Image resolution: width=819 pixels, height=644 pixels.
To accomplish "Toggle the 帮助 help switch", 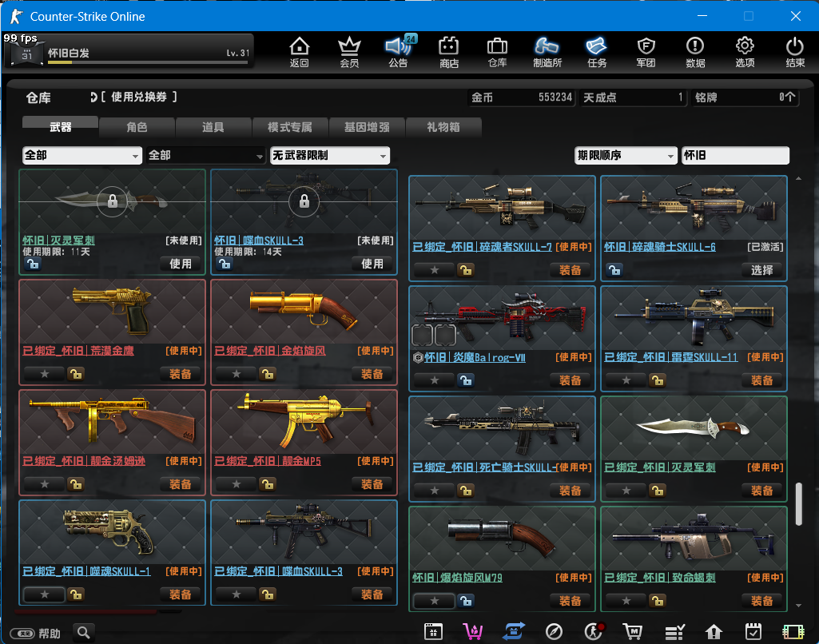I will tap(22, 634).
